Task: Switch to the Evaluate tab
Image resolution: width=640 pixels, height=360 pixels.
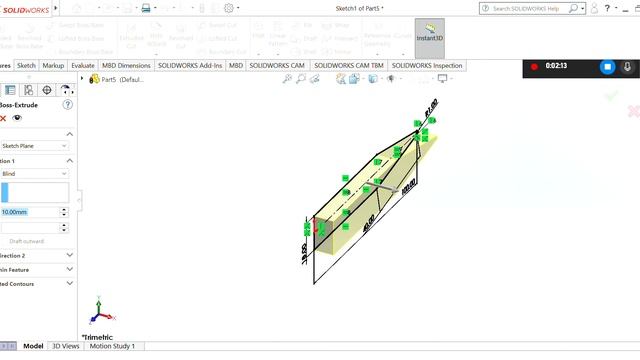Action: [x=83, y=65]
